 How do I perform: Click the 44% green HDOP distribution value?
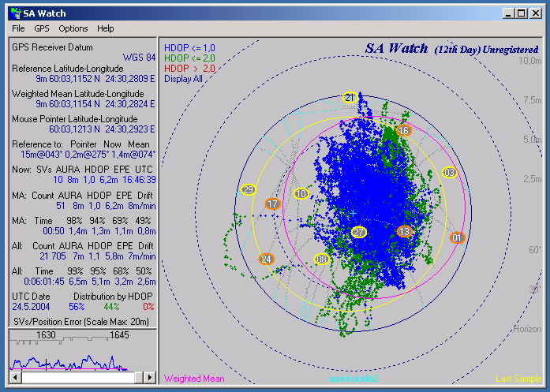tap(111, 307)
